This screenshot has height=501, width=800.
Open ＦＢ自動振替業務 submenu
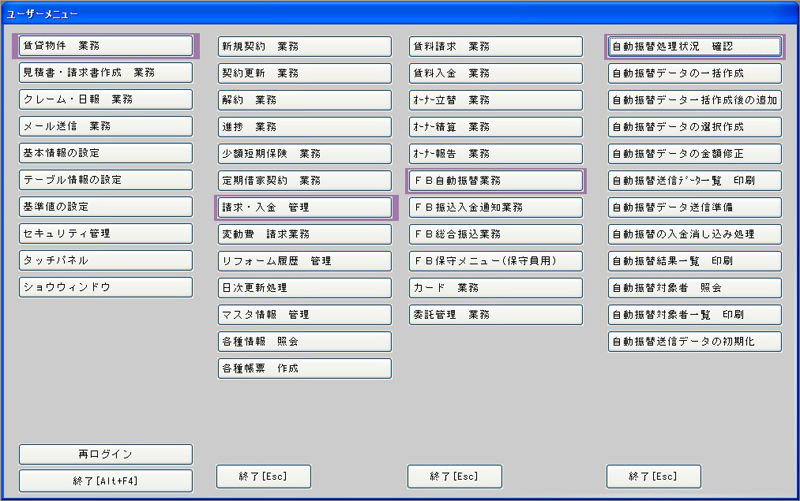click(495, 180)
